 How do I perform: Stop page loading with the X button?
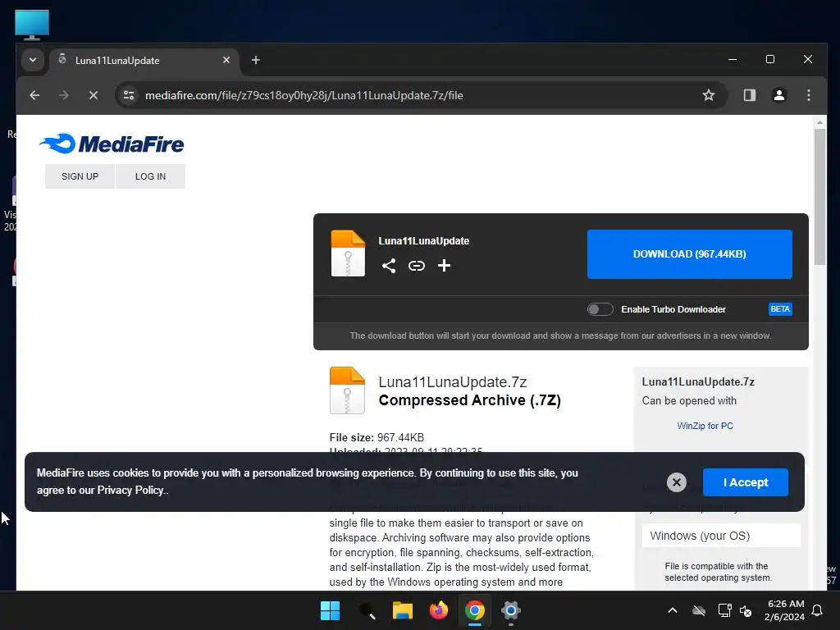click(94, 95)
